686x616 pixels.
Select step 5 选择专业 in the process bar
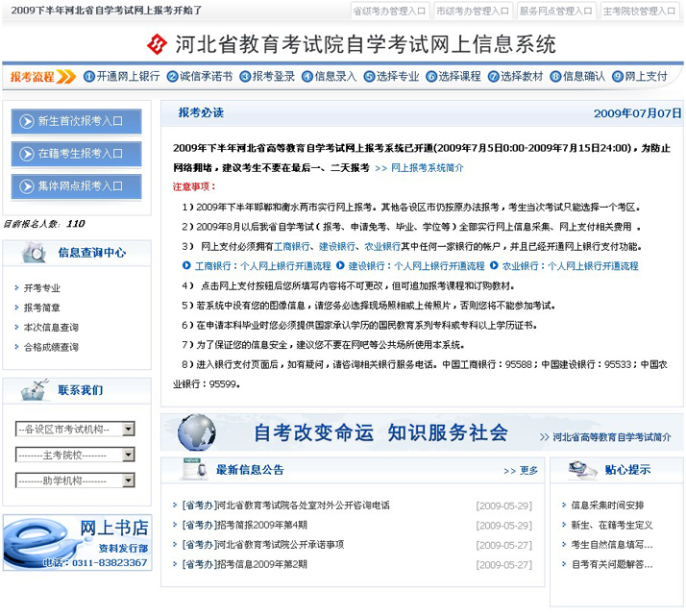point(397,77)
